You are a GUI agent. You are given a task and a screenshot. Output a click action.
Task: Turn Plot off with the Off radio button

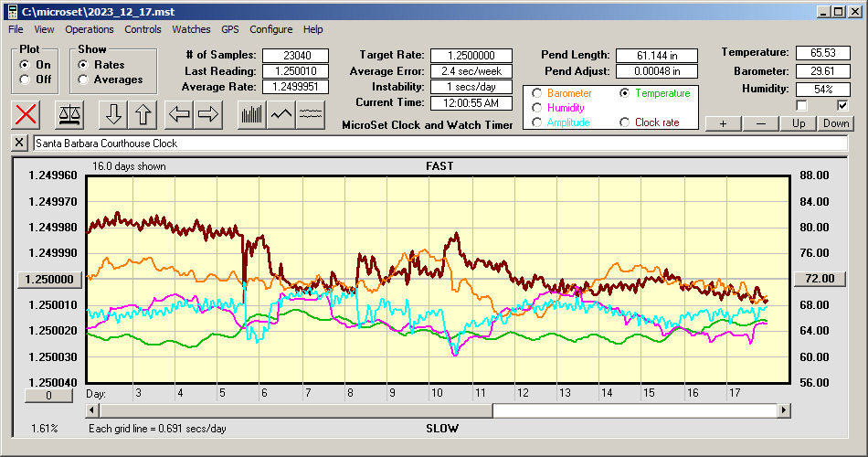pyautogui.click(x=25, y=80)
